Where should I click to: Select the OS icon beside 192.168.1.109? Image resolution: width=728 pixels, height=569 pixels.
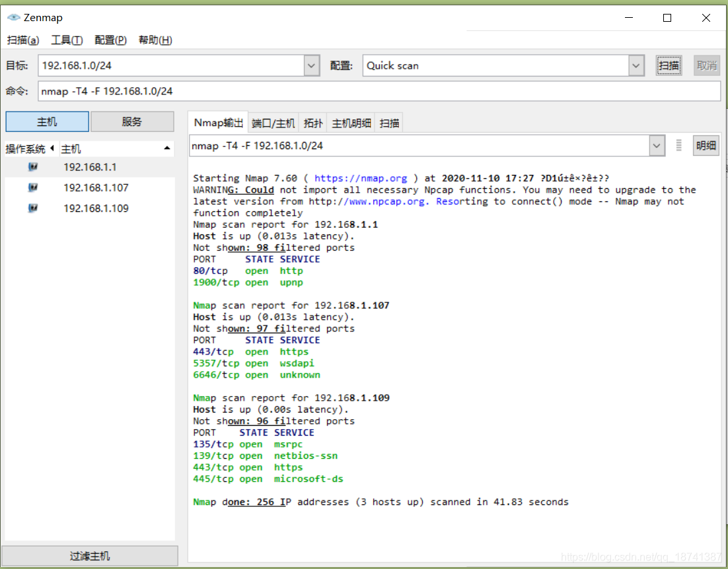pyautogui.click(x=33, y=208)
